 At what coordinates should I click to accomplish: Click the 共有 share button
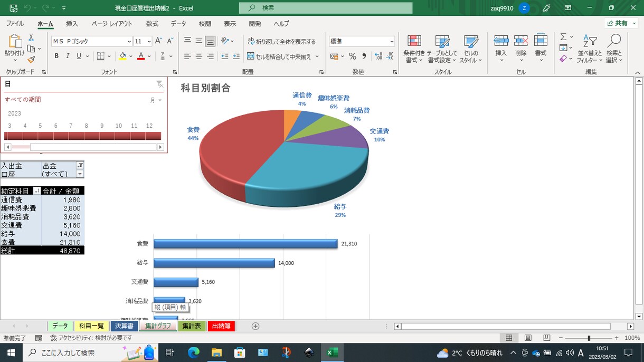pos(621,23)
